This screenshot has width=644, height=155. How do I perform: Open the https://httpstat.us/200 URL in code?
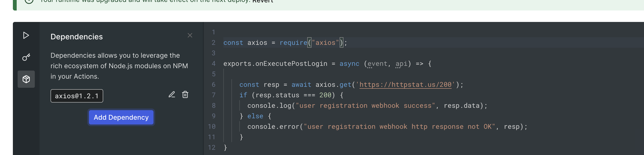pyautogui.click(x=405, y=84)
